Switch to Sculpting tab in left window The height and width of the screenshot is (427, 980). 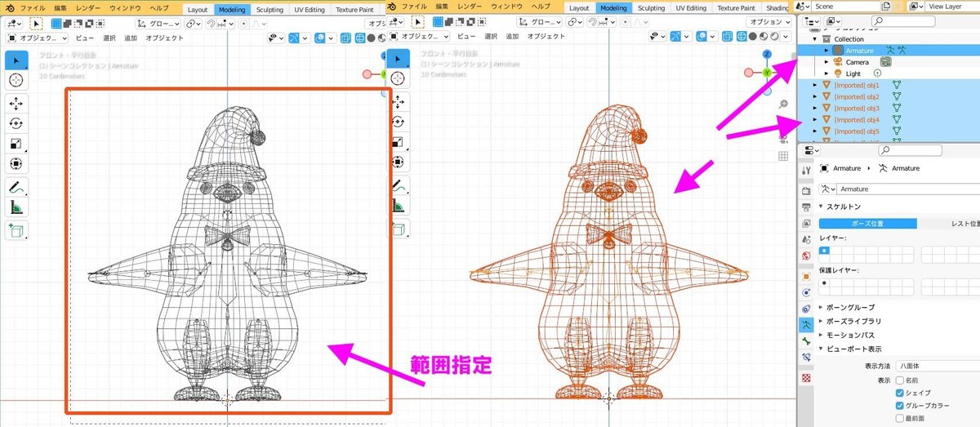pyautogui.click(x=269, y=8)
